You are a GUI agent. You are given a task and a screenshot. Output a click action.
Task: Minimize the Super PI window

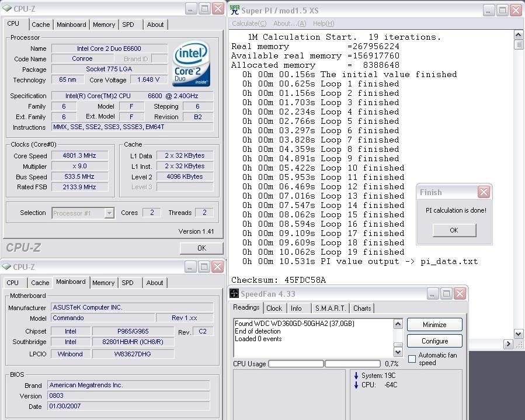click(489, 10)
